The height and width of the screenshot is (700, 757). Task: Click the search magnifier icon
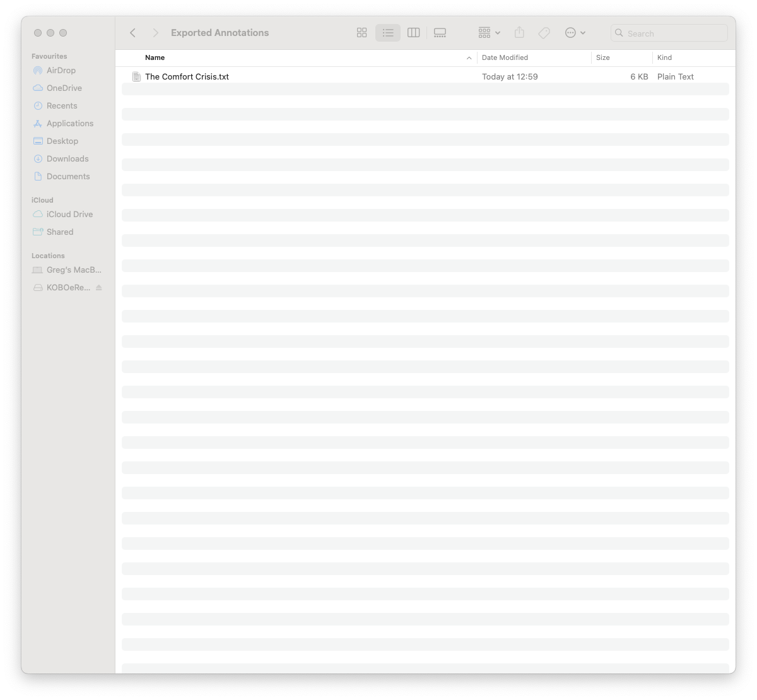click(x=619, y=33)
